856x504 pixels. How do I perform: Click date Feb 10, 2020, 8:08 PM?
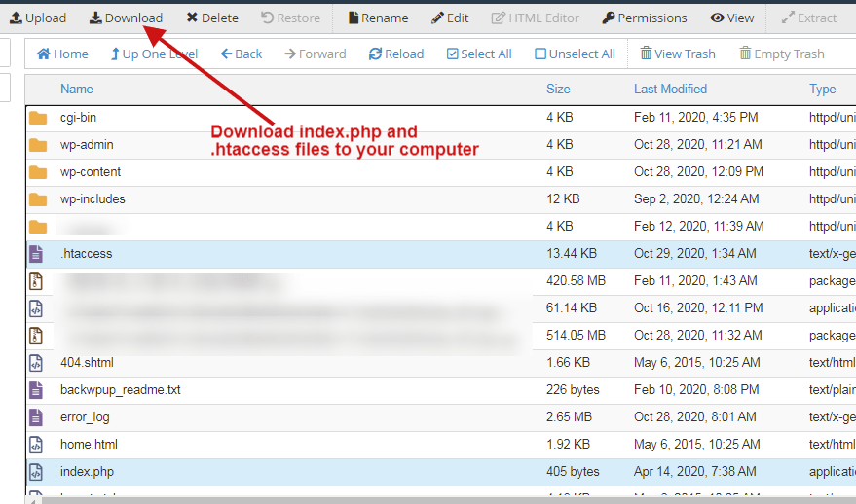point(696,390)
